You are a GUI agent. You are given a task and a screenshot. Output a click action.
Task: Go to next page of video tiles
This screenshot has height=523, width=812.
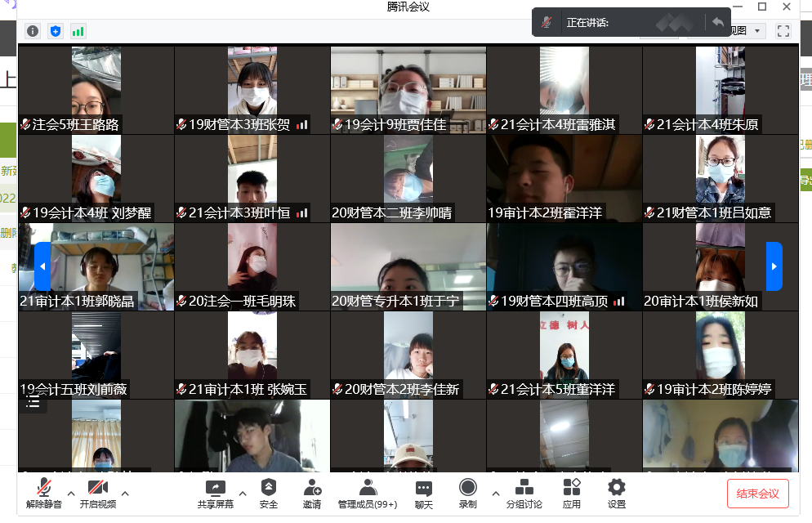pos(774,266)
